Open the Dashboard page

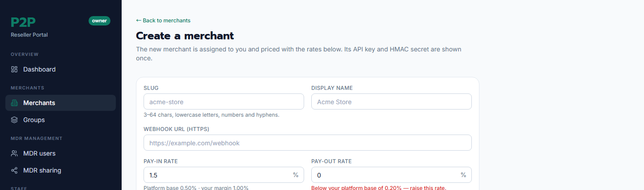coord(60,69)
